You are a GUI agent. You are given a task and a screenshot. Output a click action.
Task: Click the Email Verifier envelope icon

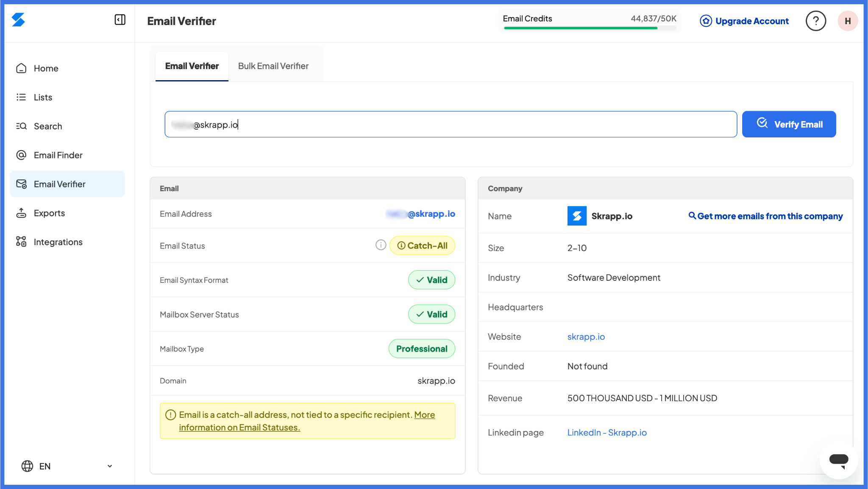click(x=21, y=184)
